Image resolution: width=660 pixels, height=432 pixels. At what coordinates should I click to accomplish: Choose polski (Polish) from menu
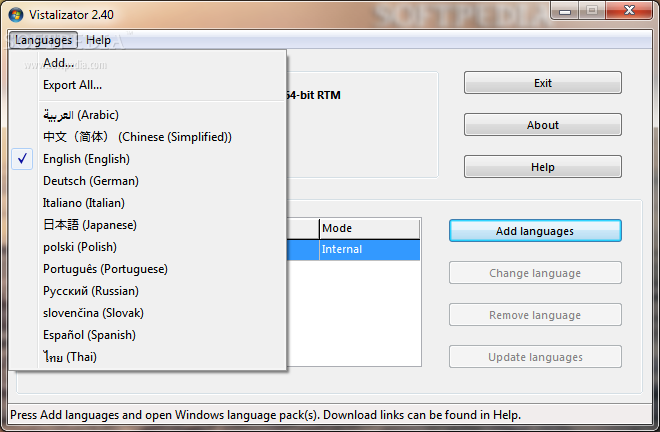148,247
